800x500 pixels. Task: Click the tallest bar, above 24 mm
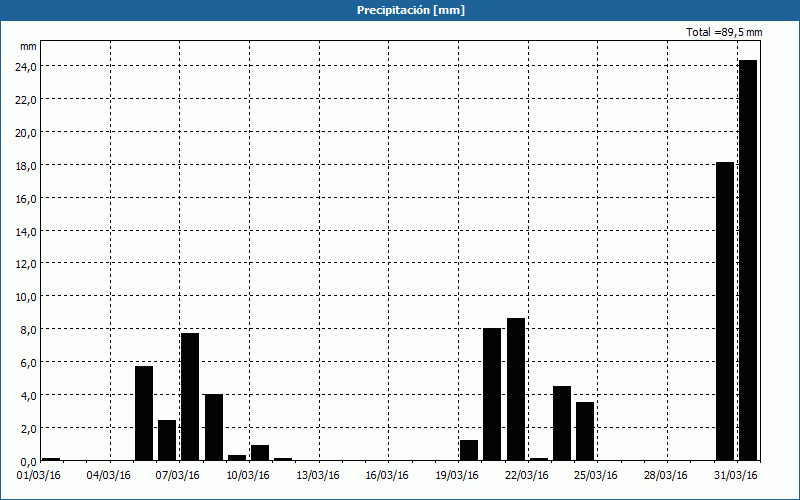tap(748, 260)
